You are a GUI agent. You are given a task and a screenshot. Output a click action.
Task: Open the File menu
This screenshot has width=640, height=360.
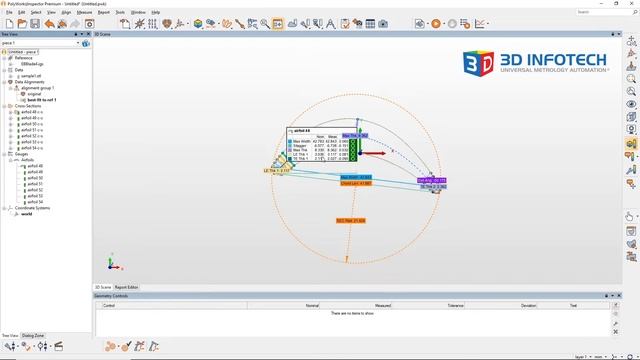pos(9,12)
